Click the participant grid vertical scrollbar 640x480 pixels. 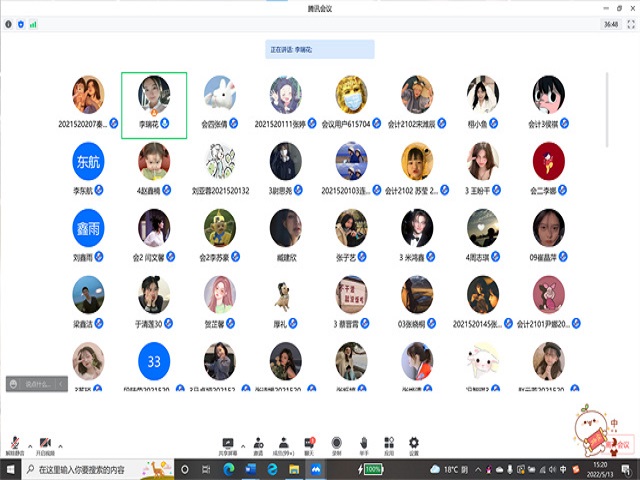tap(609, 110)
